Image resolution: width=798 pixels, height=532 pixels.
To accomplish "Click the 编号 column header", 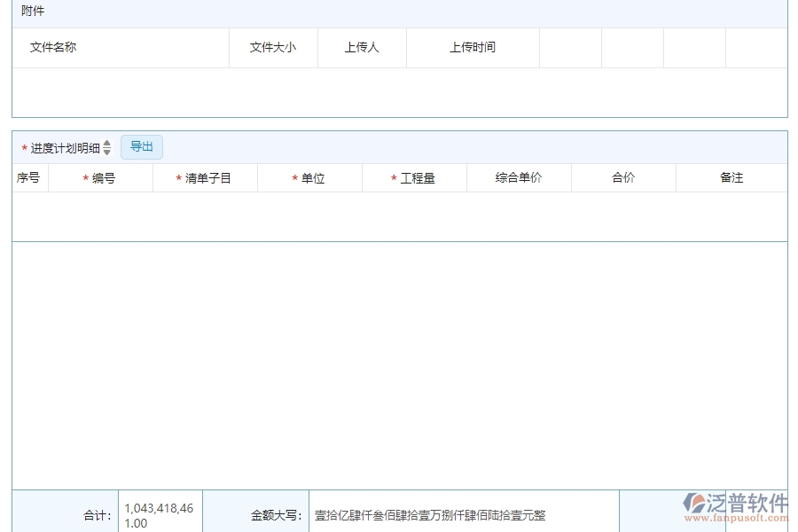I will point(101,177).
